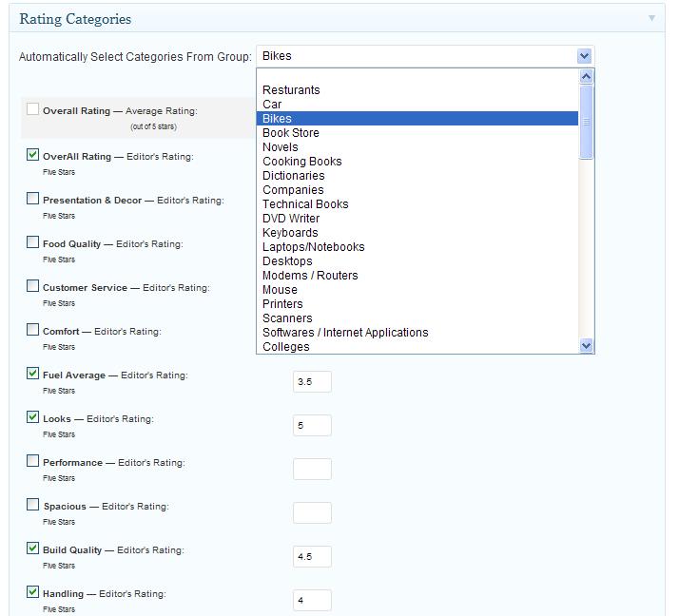Select Cooking Books option
The image size is (679, 616).
tap(417, 162)
